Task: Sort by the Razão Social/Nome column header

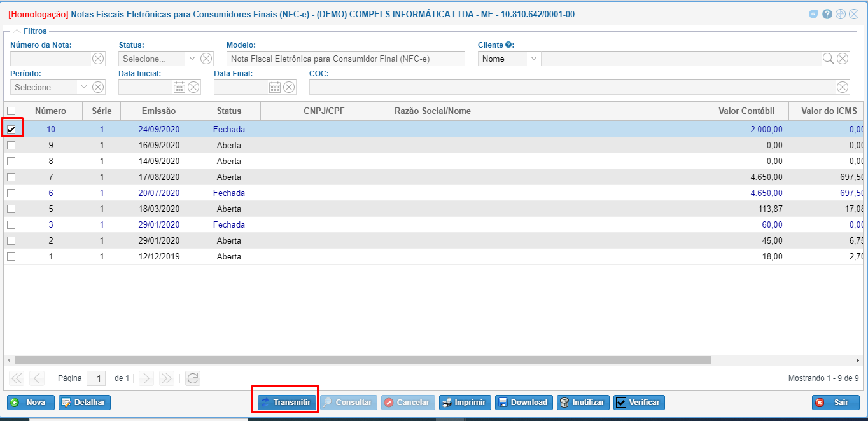Action: point(547,111)
